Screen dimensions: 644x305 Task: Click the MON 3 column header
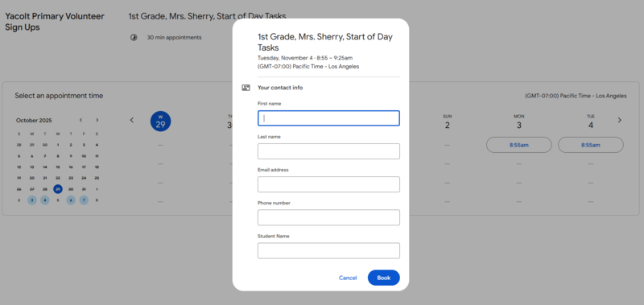tap(518, 122)
